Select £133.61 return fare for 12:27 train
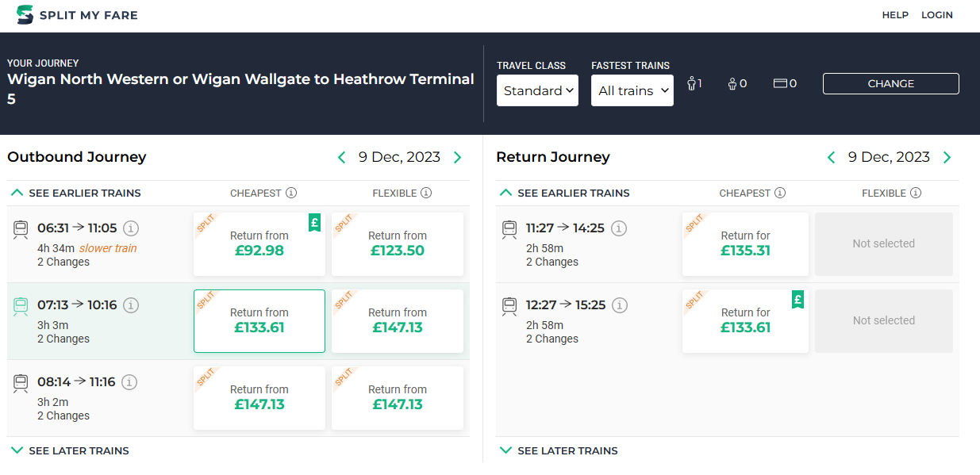This screenshot has height=475, width=980. coord(745,320)
